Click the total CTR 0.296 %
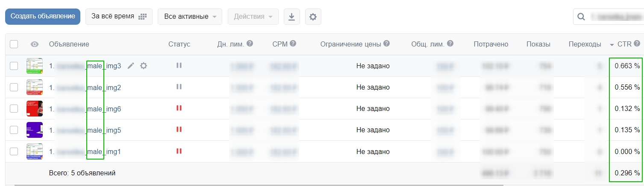Viewport: 644px width, 186px height. 627,173
